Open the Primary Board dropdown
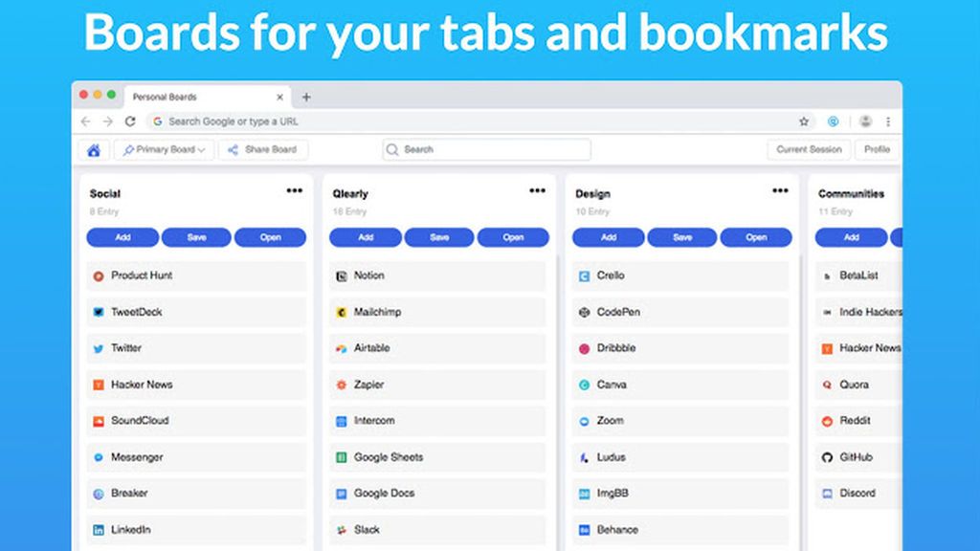 point(164,150)
